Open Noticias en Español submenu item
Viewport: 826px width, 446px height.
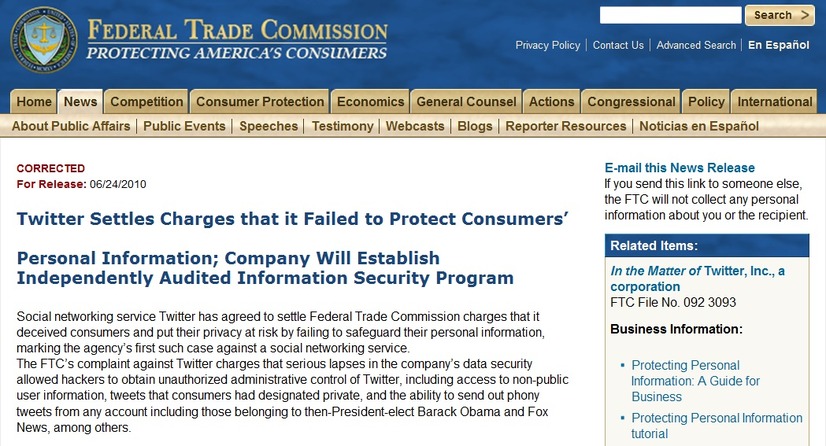[699, 126]
